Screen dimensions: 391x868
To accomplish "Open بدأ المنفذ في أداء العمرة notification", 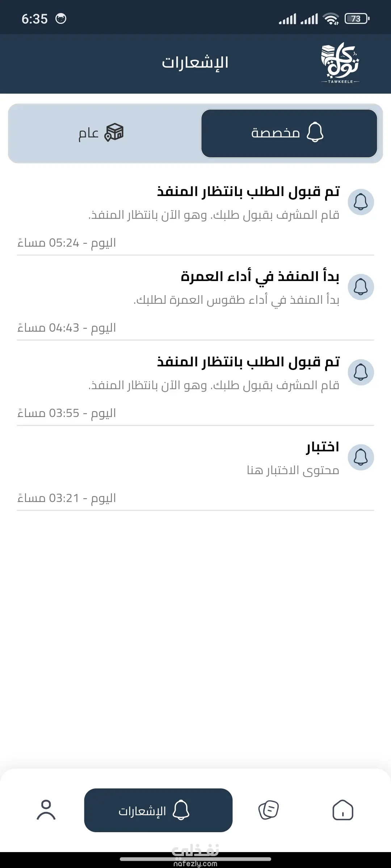I will tap(260, 277).
